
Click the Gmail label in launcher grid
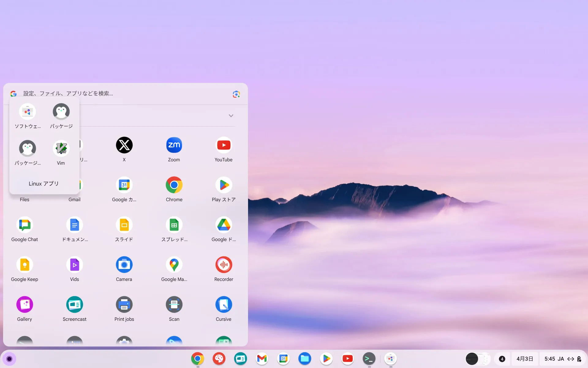[x=74, y=200]
